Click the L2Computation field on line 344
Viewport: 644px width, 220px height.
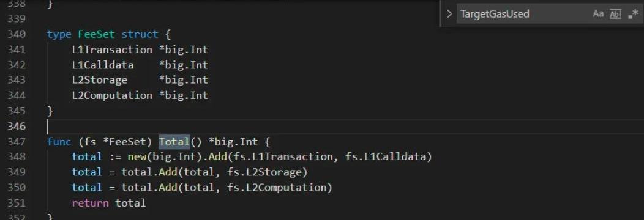111,95
